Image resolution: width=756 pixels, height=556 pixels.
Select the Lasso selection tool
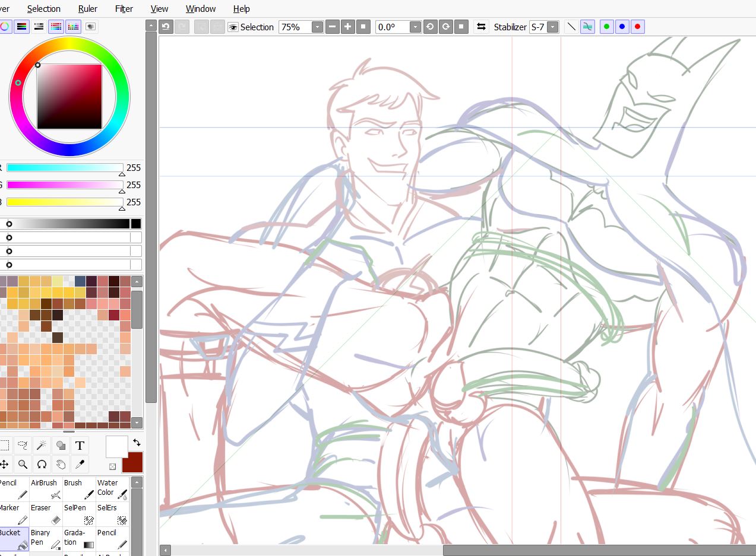tap(23, 445)
